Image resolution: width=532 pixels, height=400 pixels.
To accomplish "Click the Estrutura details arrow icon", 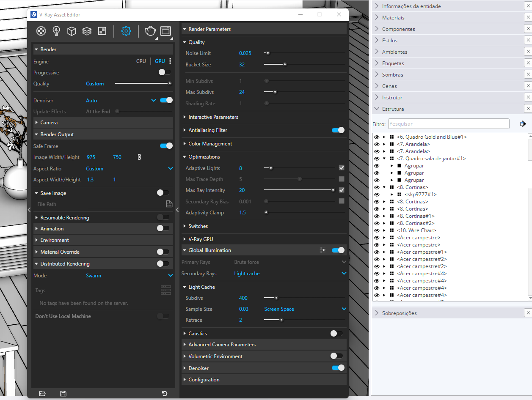I will (x=523, y=124).
